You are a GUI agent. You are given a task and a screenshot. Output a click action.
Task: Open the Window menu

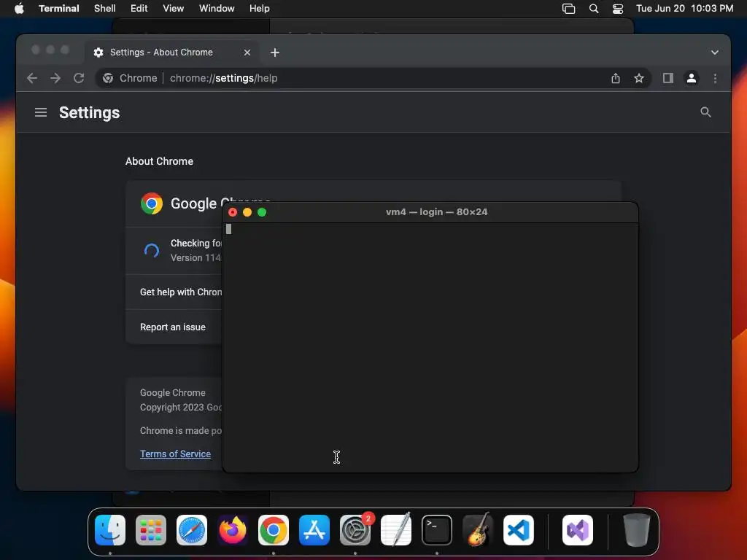coord(217,9)
